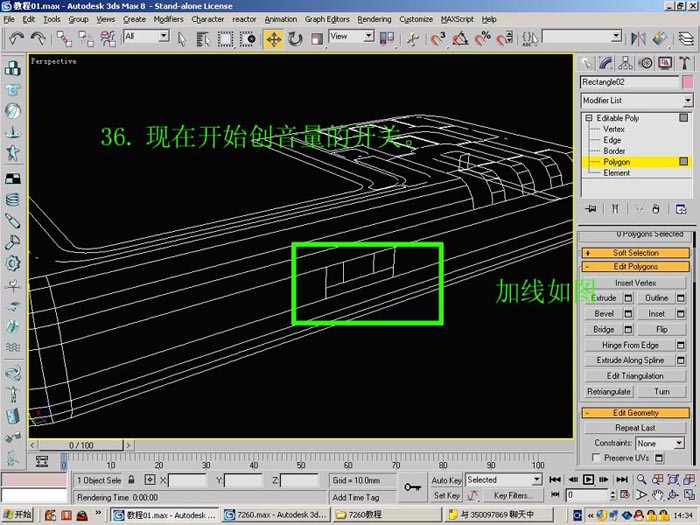Click the Redo arrow icon

38,39
